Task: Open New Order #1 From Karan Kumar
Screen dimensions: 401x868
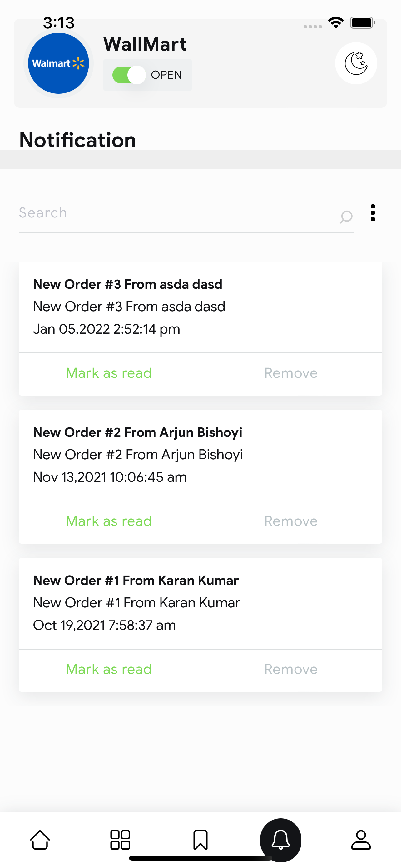Action: (200, 603)
